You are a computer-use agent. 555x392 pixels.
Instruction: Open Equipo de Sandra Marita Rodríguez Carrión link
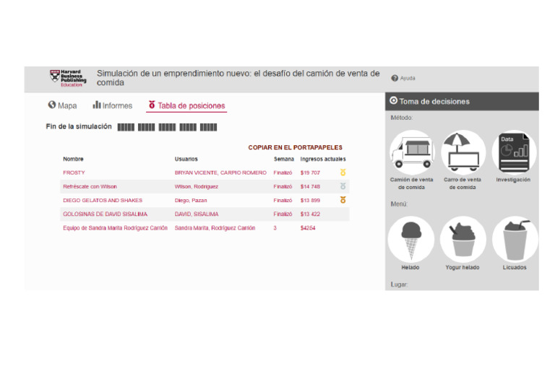(x=115, y=227)
